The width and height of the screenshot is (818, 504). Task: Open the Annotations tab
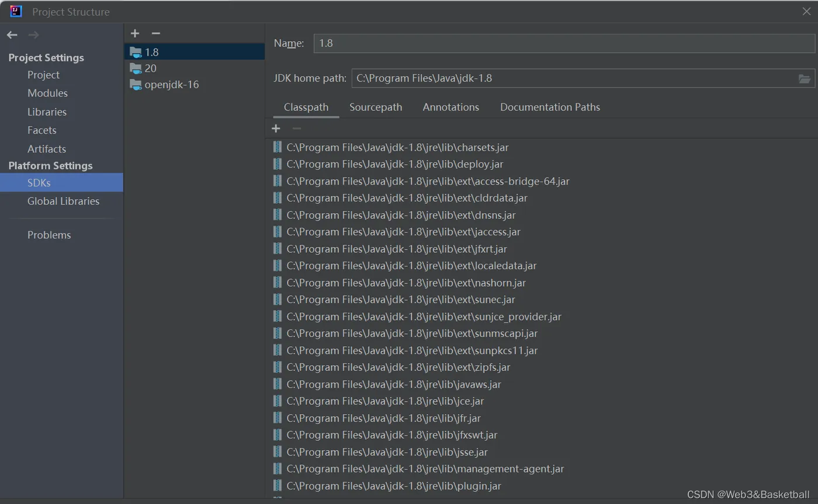point(450,107)
